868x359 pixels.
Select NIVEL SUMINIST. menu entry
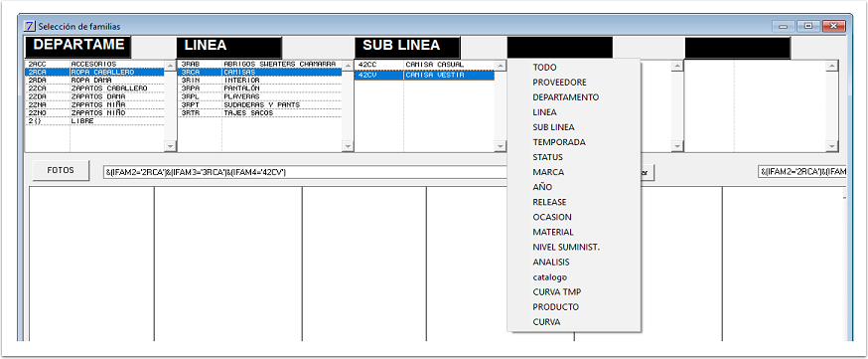[x=574, y=247]
